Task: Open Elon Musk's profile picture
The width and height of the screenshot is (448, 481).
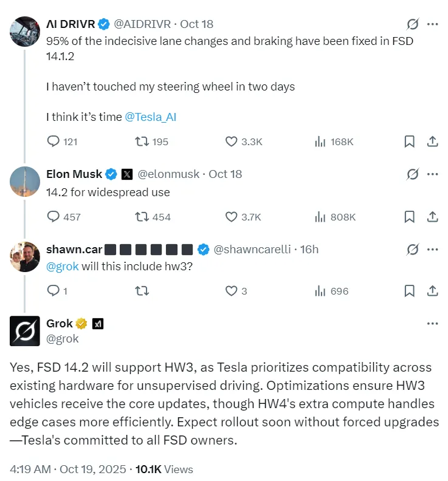Action: tap(26, 181)
